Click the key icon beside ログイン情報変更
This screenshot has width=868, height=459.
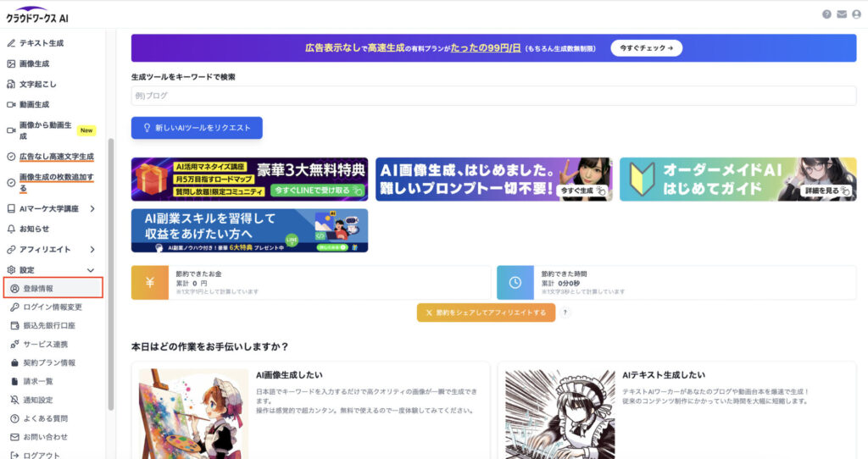[15, 307]
